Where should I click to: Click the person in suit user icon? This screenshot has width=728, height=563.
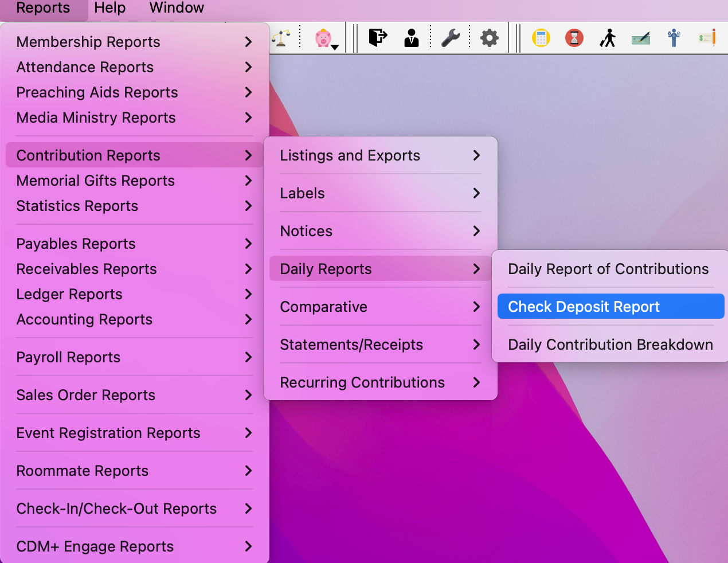(412, 38)
